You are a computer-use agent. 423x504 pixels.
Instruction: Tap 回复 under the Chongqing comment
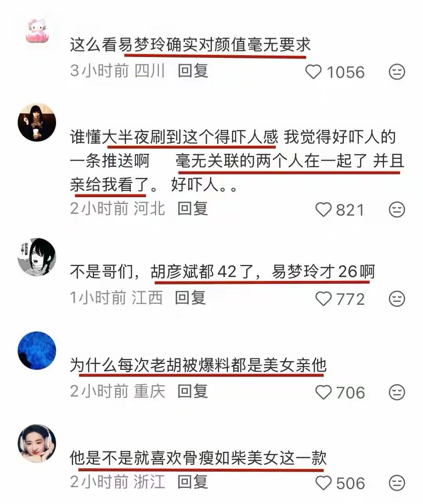coord(192,391)
